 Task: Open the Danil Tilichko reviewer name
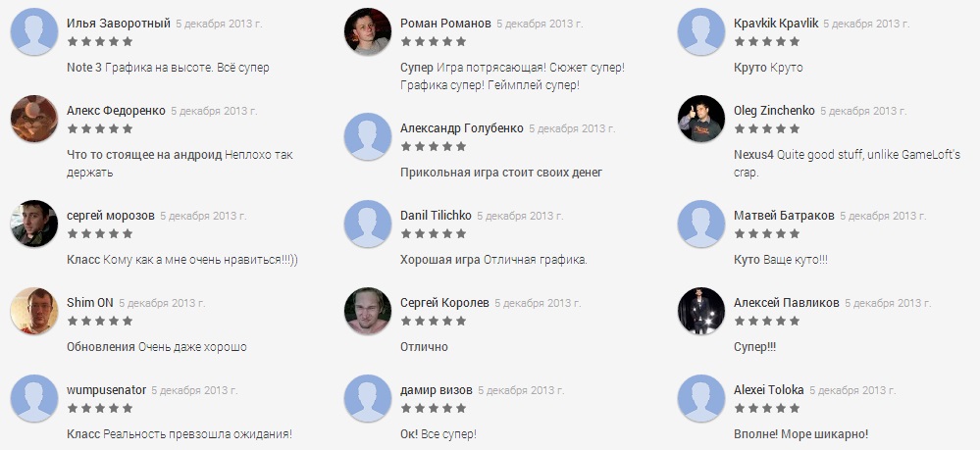(436, 215)
